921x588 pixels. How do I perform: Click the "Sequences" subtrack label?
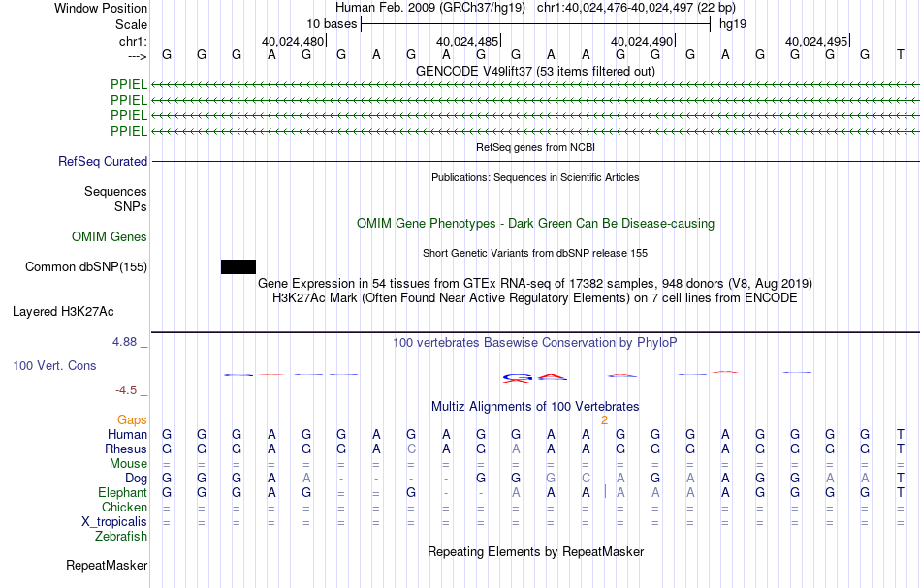(115, 191)
